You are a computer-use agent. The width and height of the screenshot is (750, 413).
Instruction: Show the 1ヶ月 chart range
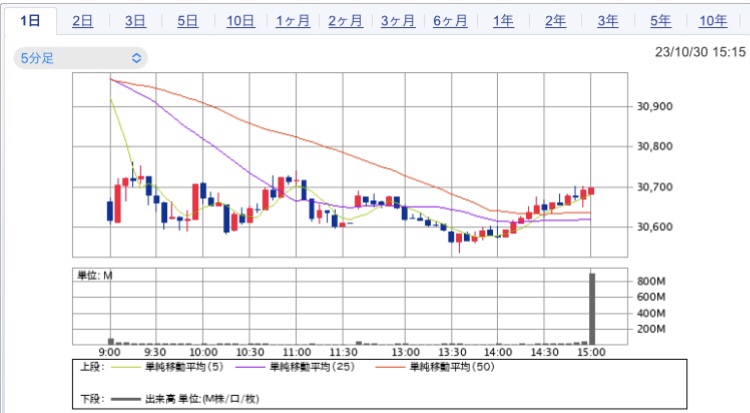[x=293, y=21]
